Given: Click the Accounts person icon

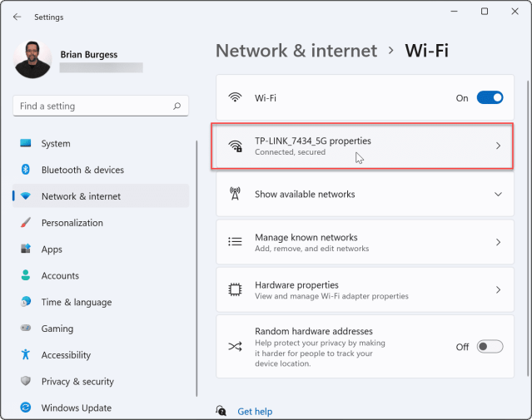Looking at the screenshot, I should pyautogui.click(x=26, y=276).
